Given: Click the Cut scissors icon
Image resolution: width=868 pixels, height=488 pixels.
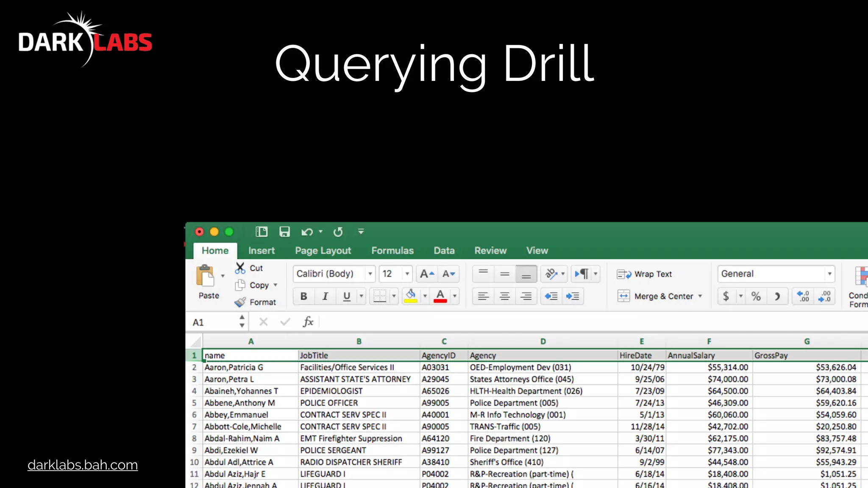Looking at the screenshot, I should (240, 268).
